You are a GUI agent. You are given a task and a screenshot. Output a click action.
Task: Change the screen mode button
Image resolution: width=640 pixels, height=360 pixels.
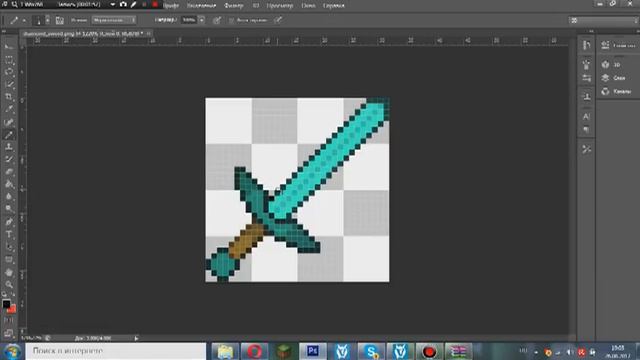point(9,333)
